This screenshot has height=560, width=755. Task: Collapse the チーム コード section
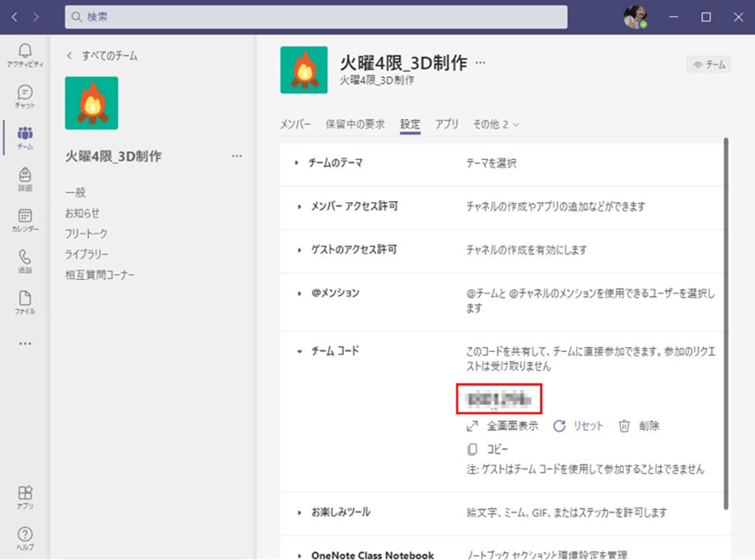[x=299, y=352]
